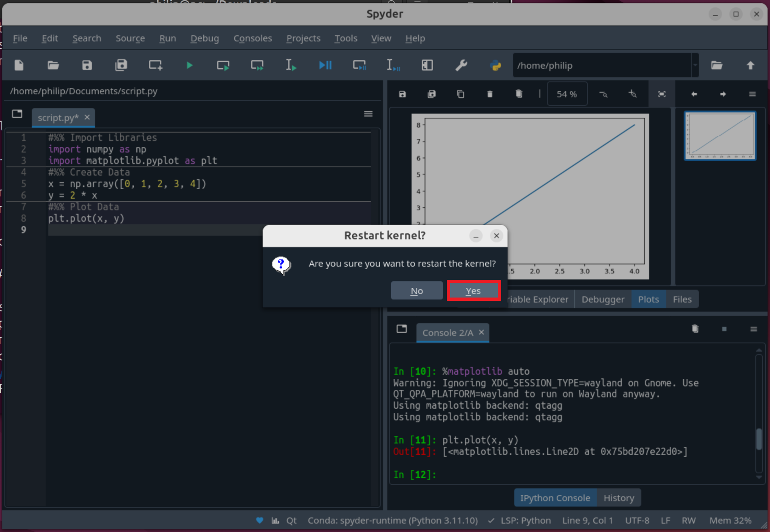Click the console vertical scrollbar handle

tap(759, 439)
